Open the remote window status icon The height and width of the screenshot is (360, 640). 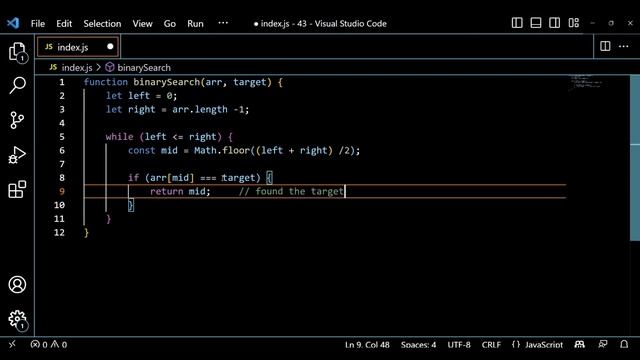click(x=12, y=344)
